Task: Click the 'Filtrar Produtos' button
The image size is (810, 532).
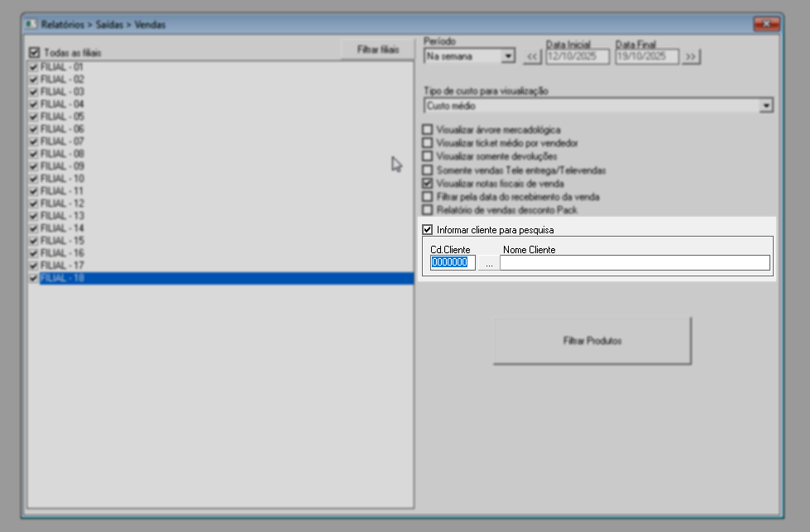Action: pyautogui.click(x=592, y=341)
